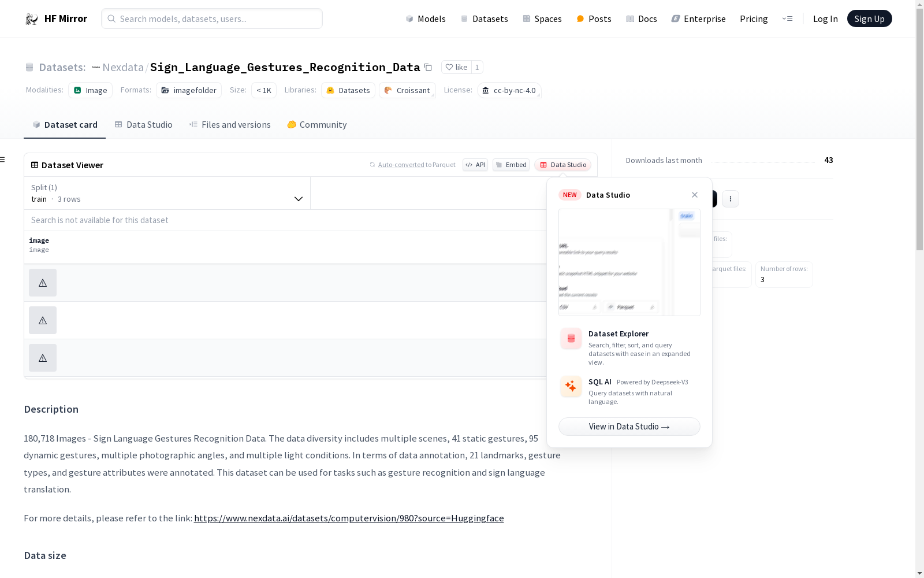
Task: Copy the dataset name with the copy icon
Action: click(x=428, y=67)
